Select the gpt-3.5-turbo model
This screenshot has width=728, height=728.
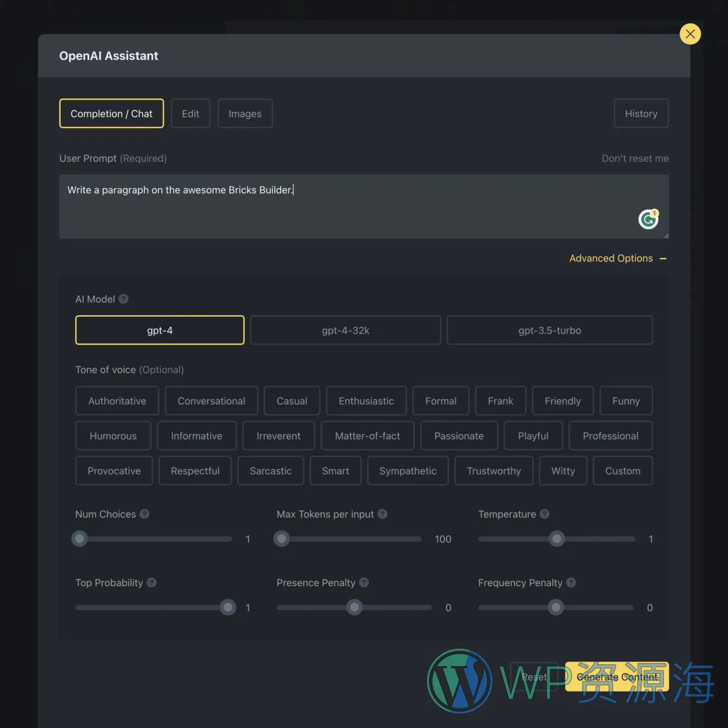click(550, 330)
